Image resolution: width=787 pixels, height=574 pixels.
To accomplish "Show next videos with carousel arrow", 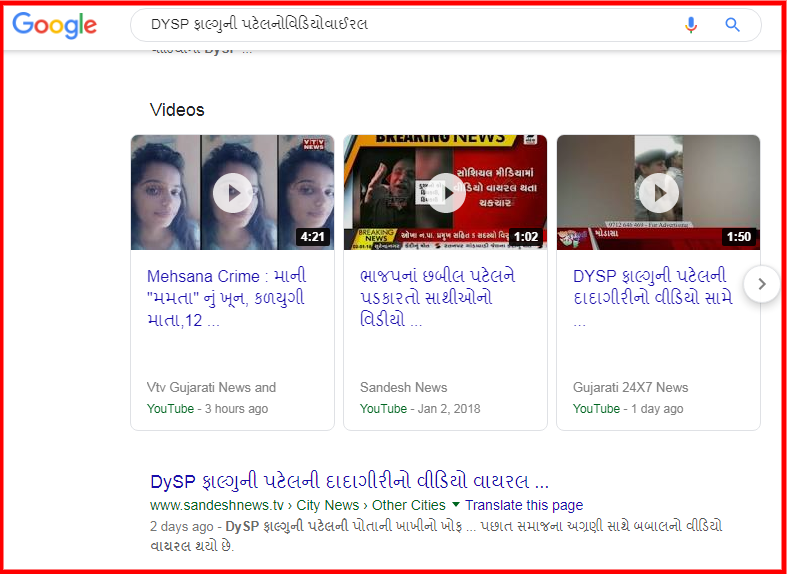I will click(761, 284).
